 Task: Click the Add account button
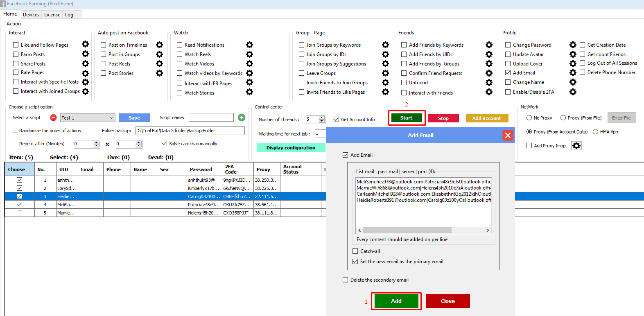487,118
